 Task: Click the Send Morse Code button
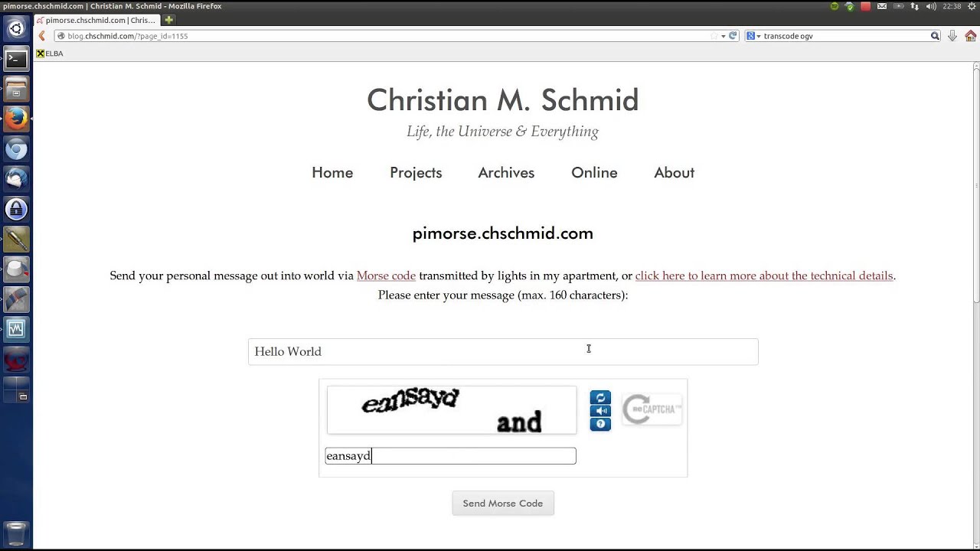503,503
